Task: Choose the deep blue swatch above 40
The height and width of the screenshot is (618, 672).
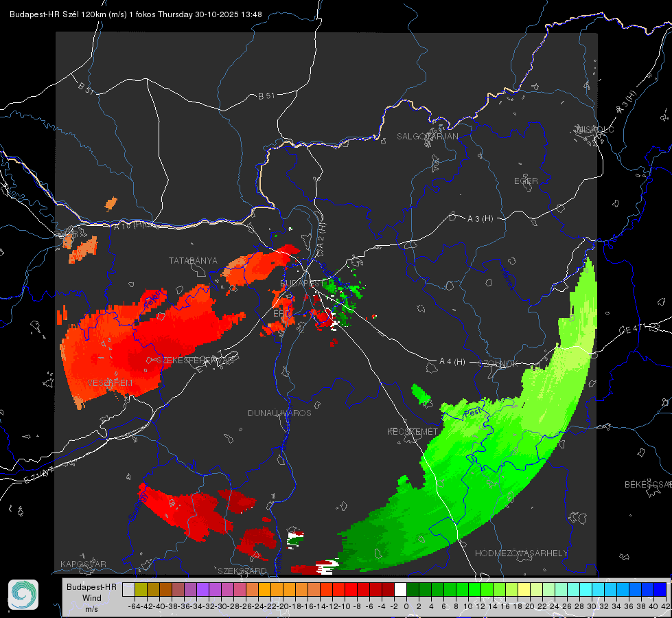Action: tap(660, 589)
